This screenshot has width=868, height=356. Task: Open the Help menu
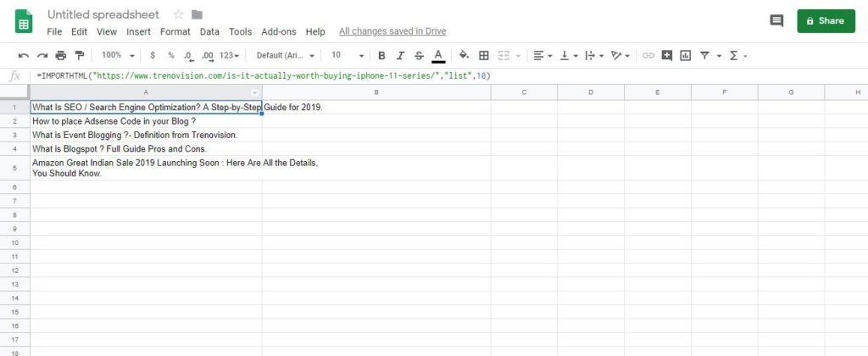point(315,31)
